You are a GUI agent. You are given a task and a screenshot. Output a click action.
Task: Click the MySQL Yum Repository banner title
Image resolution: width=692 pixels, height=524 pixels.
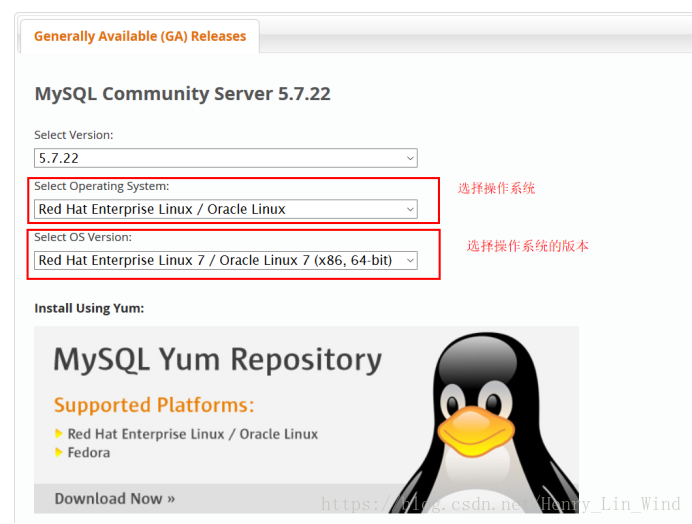click(218, 360)
